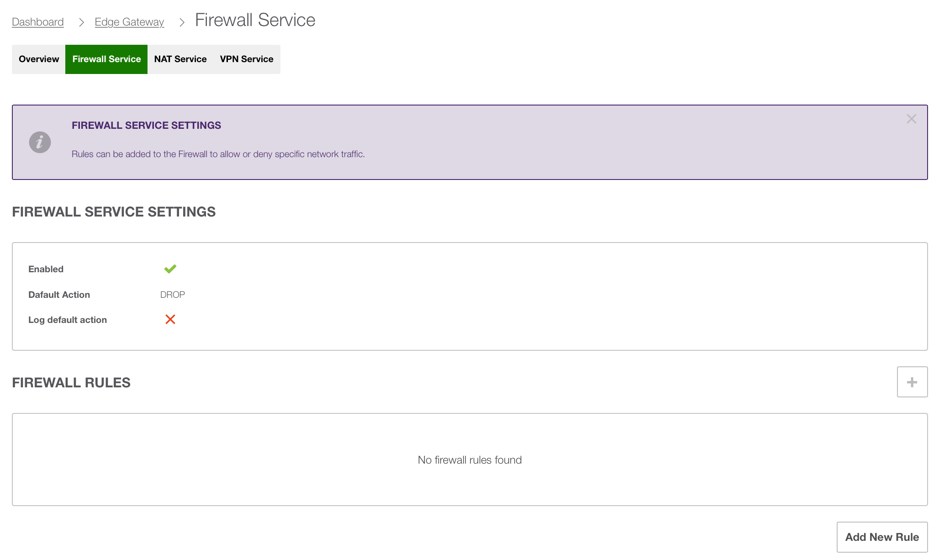Click the info icon in the settings banner
The height and width of the screenshot is (560, 939).
39,142
